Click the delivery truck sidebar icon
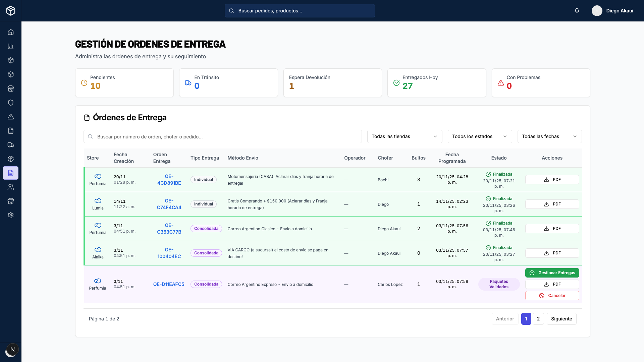644x362 pixels. tap(11, 145)
